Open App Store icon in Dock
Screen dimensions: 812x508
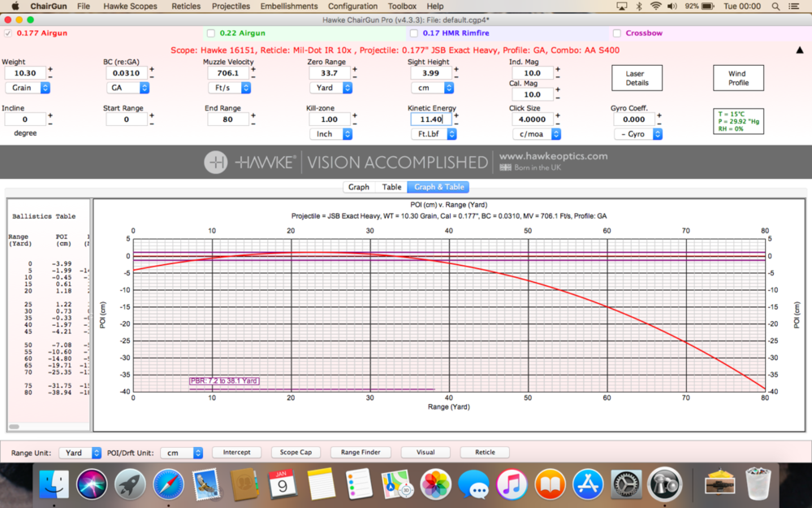pyautogui.click(x=588, y=484)
